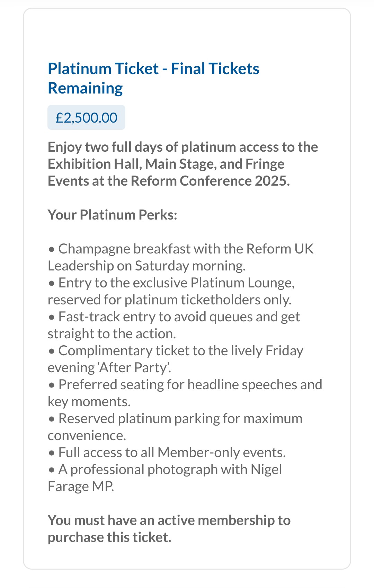Click the 'Farage MP.' text
The image size is (374, 588).
point(81,487)
